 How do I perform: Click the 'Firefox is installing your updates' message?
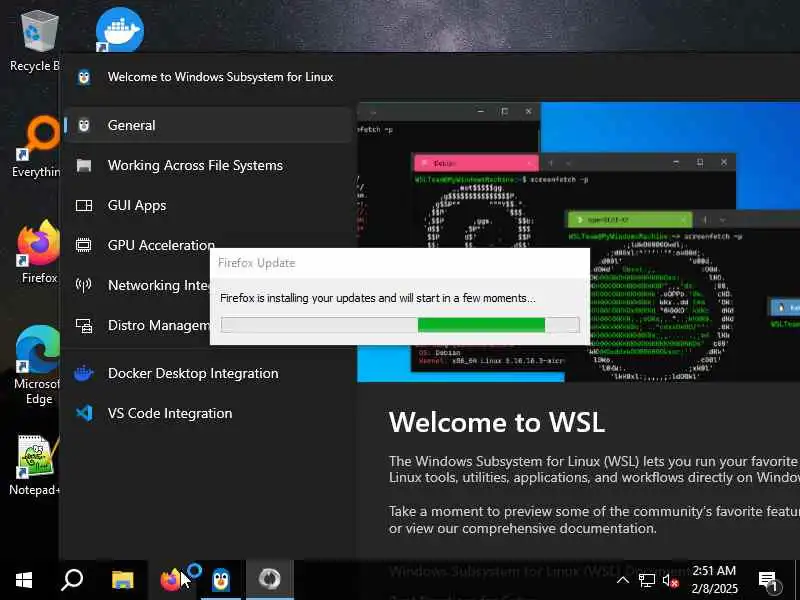(x=378, y=298)
